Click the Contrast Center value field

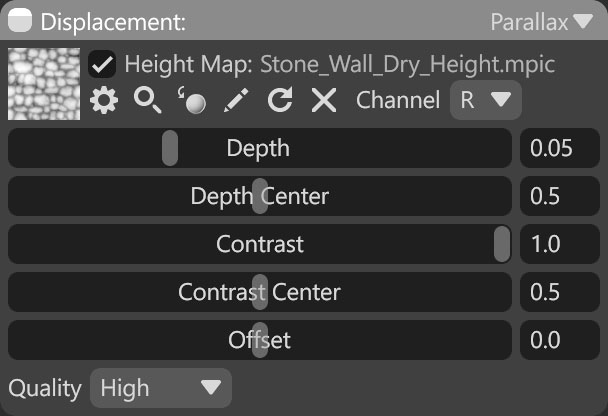[x=560, y=292]
